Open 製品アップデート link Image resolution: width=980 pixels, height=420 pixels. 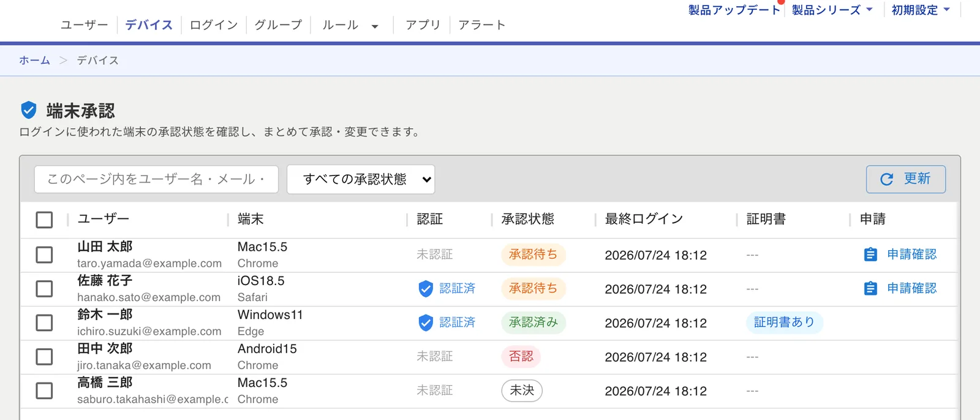coord(734,10)
